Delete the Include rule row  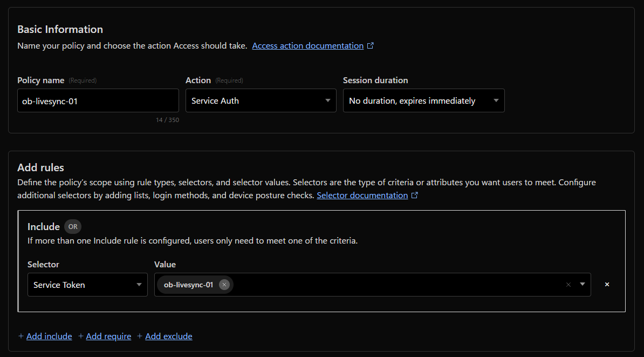point(607,284)
